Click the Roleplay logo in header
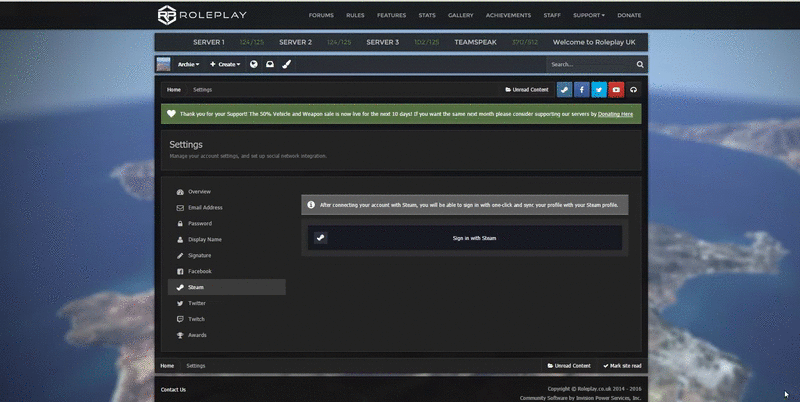Image resolution: width=800 pixels, height=402 pixels. click(x=202, y=15)
